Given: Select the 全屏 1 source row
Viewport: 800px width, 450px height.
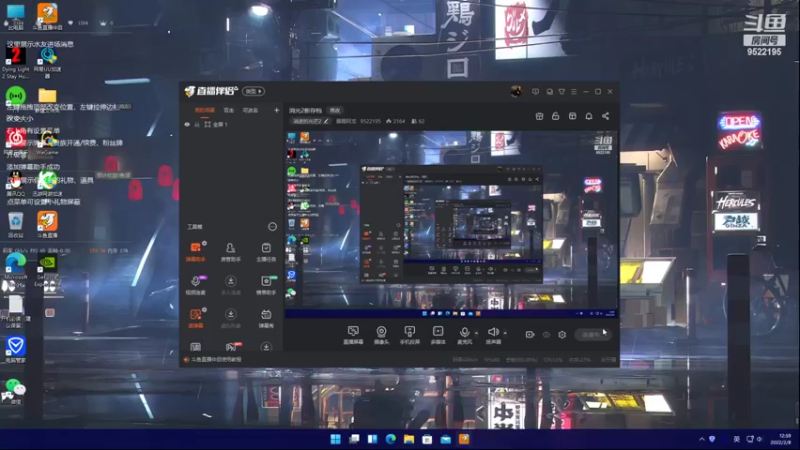Looking at the screenshot, I should click(x=231, y=124).
